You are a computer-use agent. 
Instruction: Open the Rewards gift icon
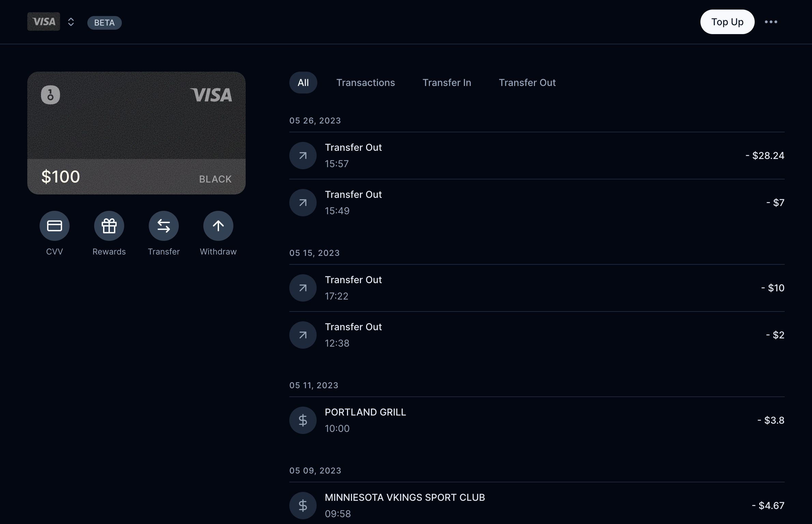(x=109, y=226)
